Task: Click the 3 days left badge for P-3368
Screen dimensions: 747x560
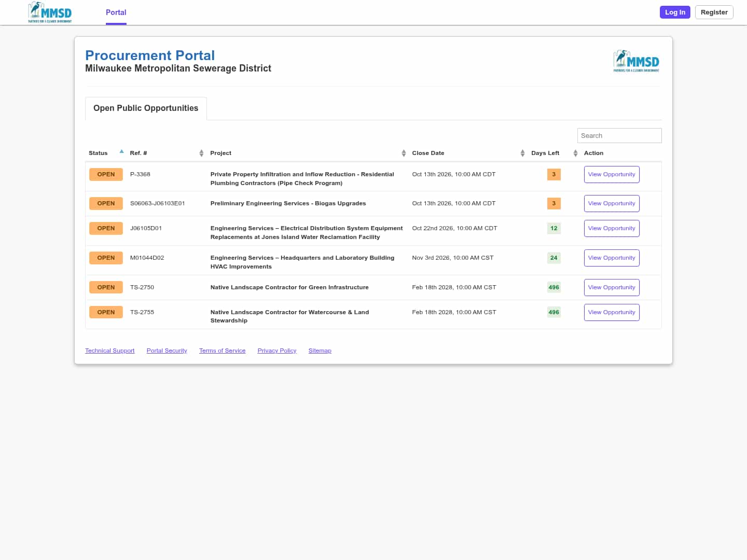Action: (x=554, y=175)
